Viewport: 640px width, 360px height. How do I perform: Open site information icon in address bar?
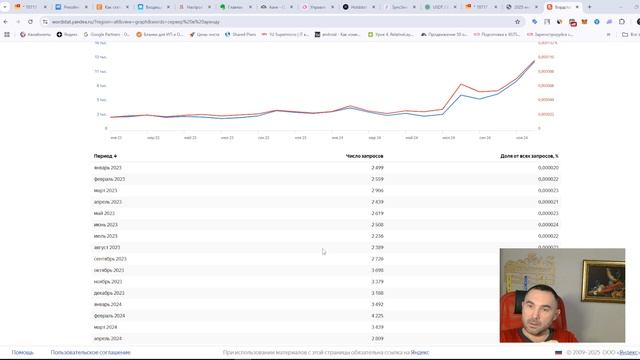click(x=45, y=22)
